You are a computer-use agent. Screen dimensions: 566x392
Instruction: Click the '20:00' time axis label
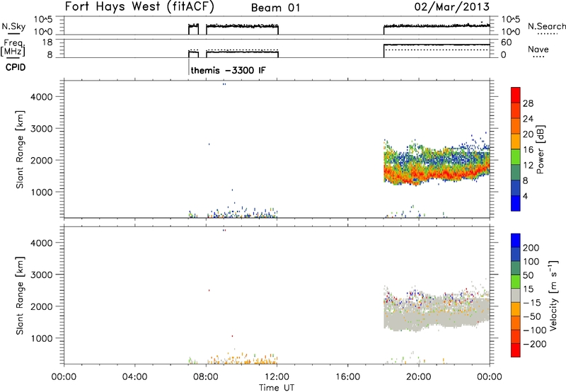419,377
